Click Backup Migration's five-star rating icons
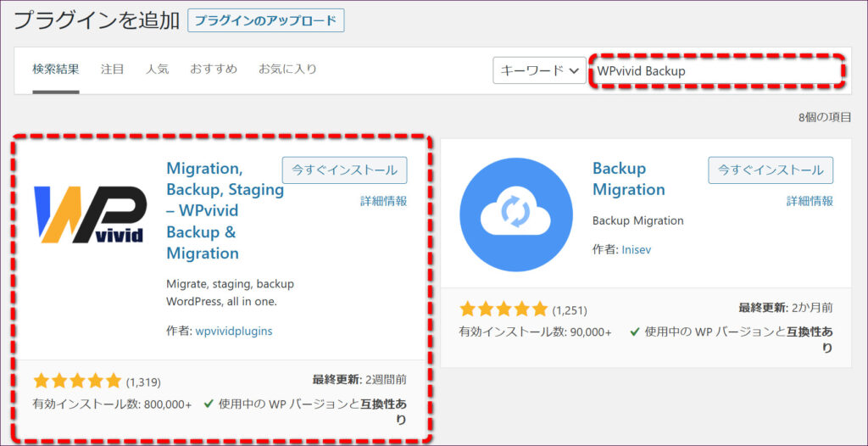Image resolution: width=868 pixels, height=446 pixels. click(x=504, y=309)
